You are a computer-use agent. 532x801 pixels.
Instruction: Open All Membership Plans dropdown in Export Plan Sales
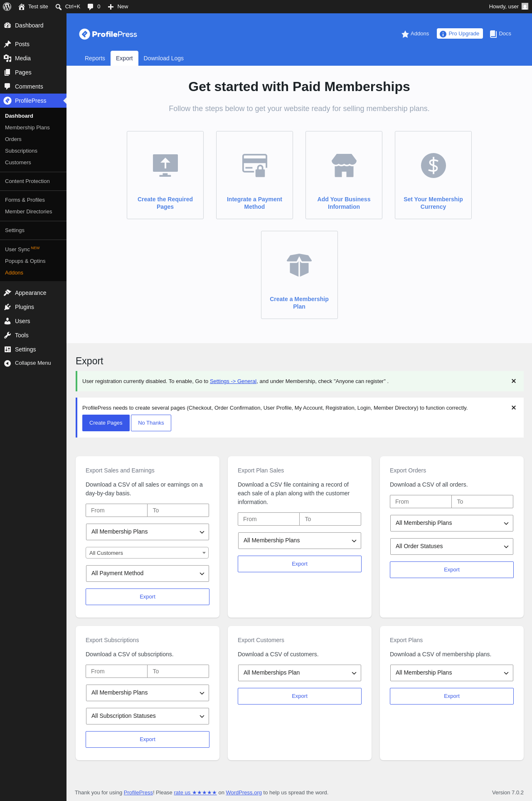pos(300,541)
